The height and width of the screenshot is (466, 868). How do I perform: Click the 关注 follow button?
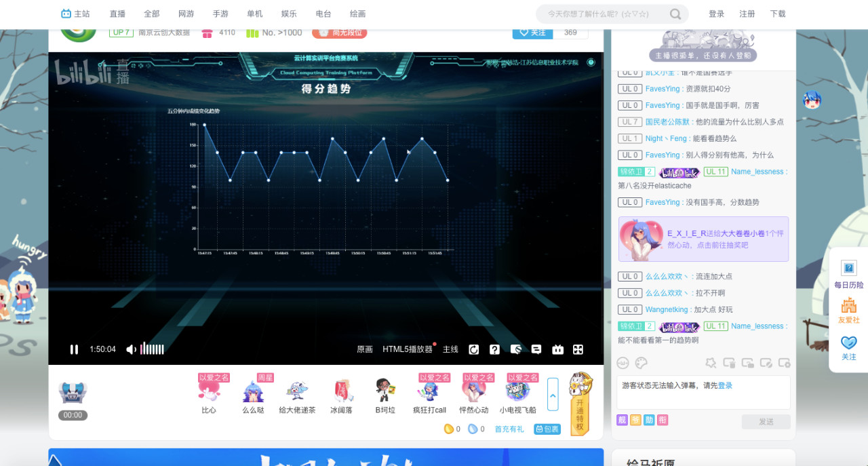tap(532, 33)
